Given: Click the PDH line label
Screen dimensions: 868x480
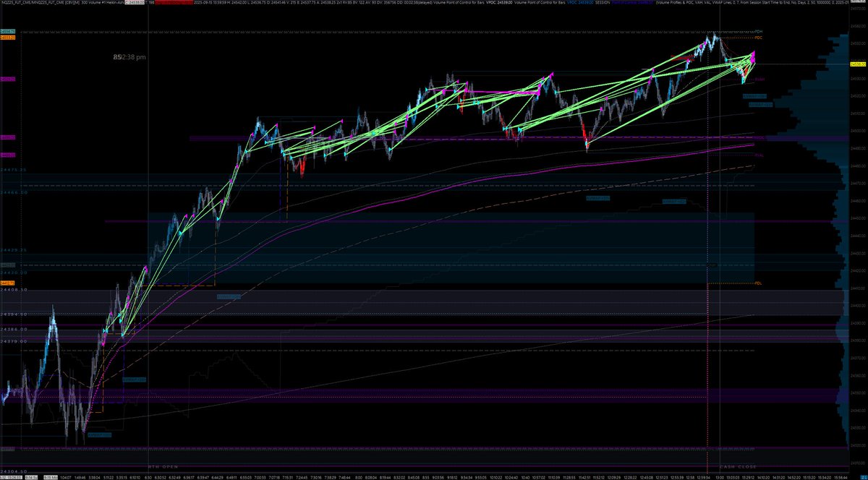Looking at the screenshot, I should pyautogui.click(x=759, y=32).
